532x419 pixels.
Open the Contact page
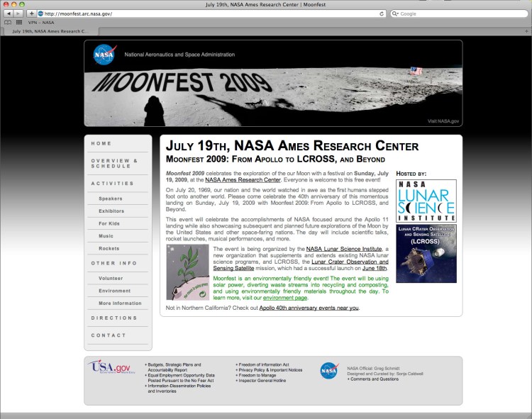109,335
